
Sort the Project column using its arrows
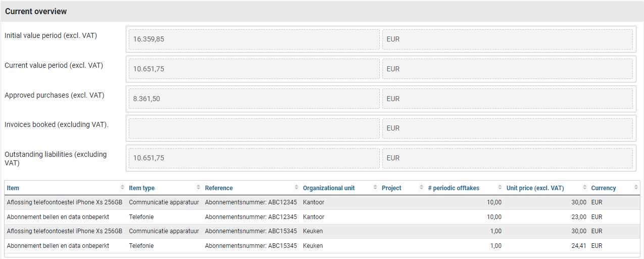tap(422, 188)
